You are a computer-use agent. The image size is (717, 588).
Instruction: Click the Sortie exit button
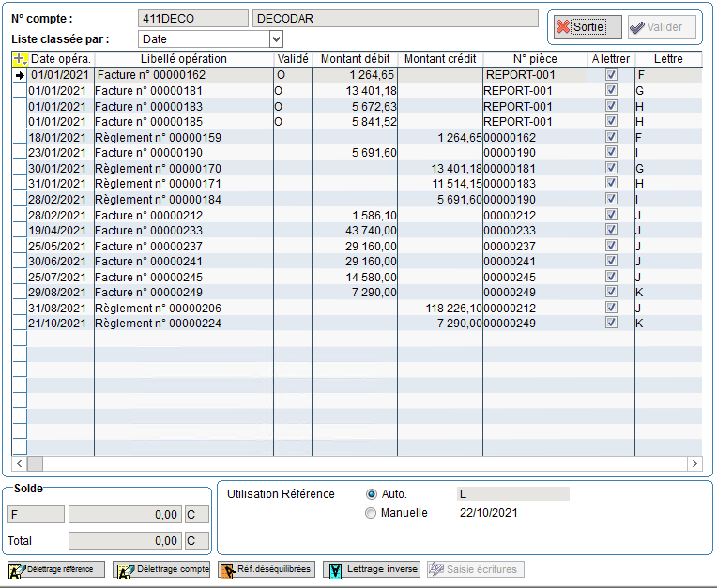coord(587,27)
